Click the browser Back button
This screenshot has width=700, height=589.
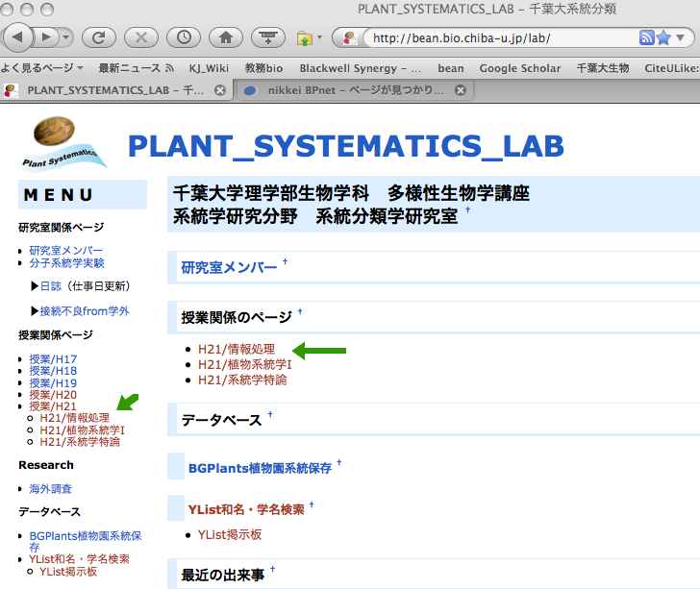20,38
